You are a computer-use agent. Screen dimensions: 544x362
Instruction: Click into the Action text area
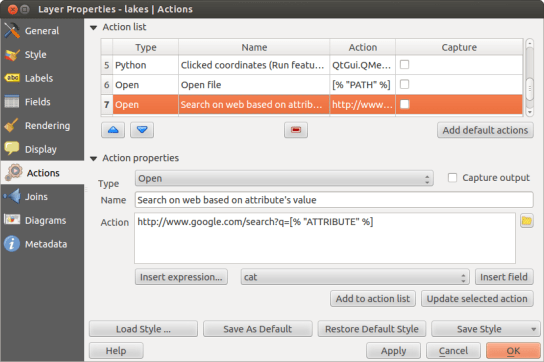point(325,238)
